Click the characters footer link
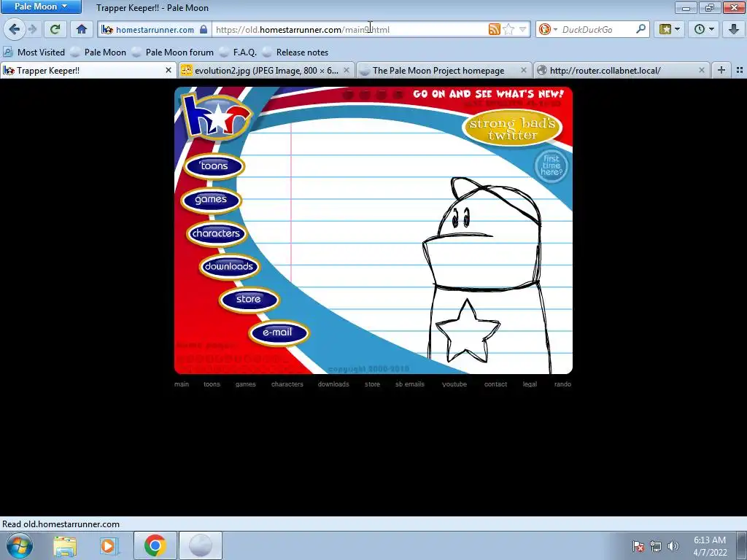The height and width of the screenshot is (560, 747). 287,384
